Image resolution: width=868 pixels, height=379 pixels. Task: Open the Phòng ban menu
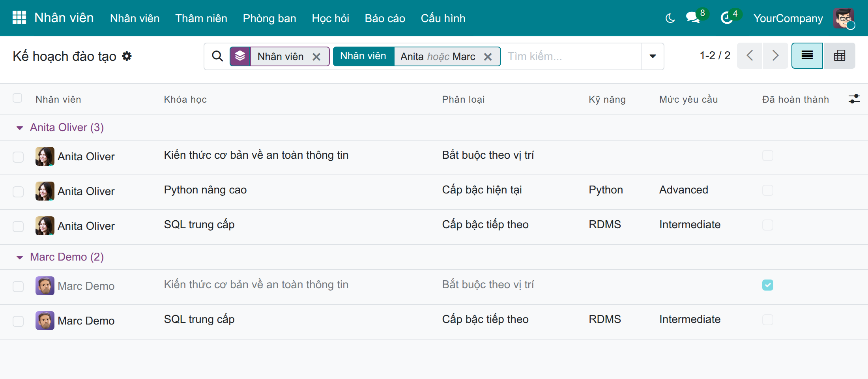coord(269,18)
